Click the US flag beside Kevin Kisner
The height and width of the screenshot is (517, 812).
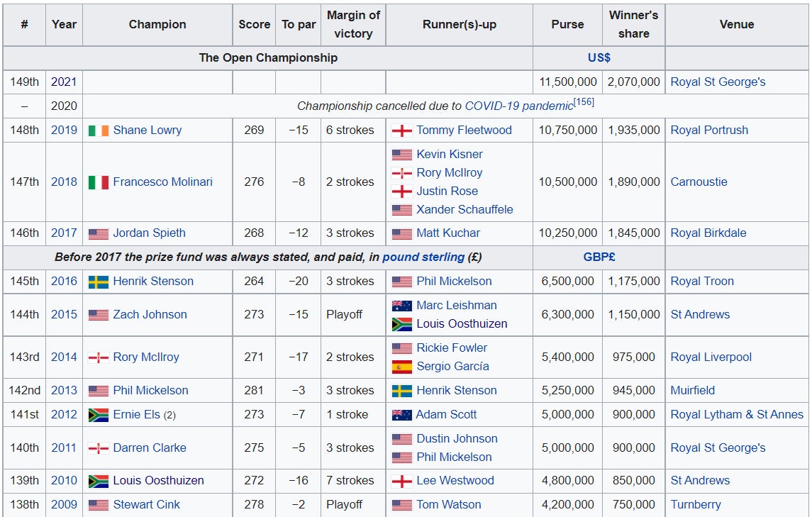(x=402, y=155)
